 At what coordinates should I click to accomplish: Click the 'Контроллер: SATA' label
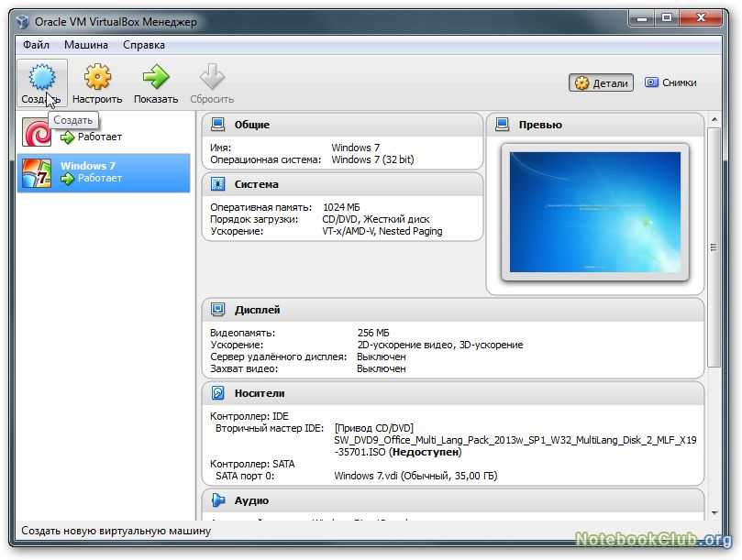(252, 464)
